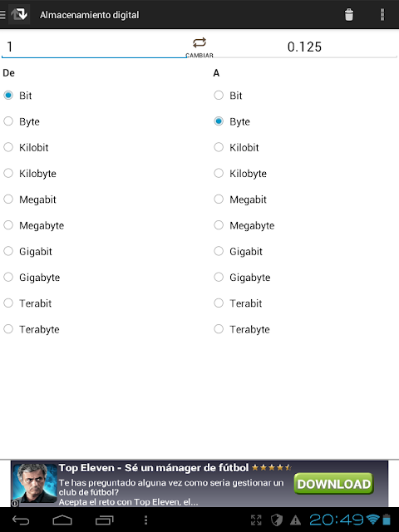Click the Almacenamiento digital title
The image size is (399, 532).
pyautogui.click(x=90, y=15)
